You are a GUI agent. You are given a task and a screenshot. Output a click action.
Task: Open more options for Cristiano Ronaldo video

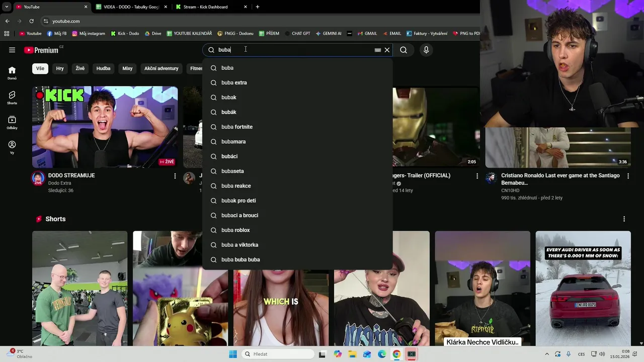[x=628, y=176]
